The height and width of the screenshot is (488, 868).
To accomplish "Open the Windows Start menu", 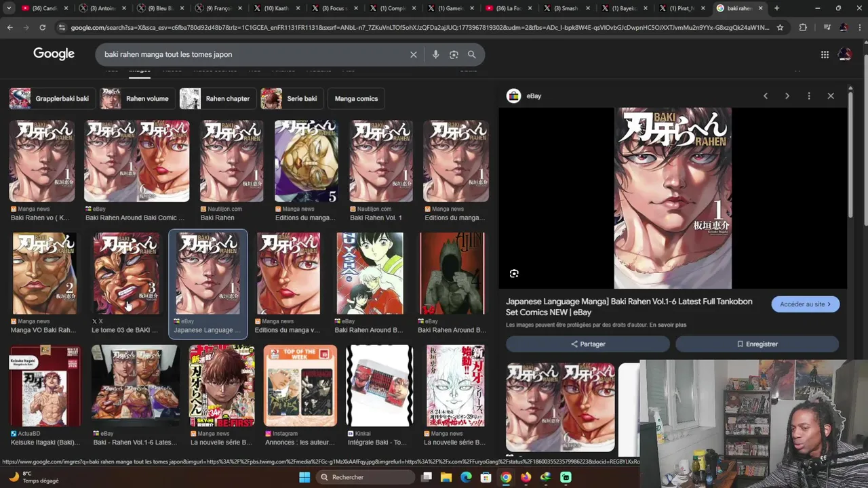I will pyautogui.click(x=304, y=477).
